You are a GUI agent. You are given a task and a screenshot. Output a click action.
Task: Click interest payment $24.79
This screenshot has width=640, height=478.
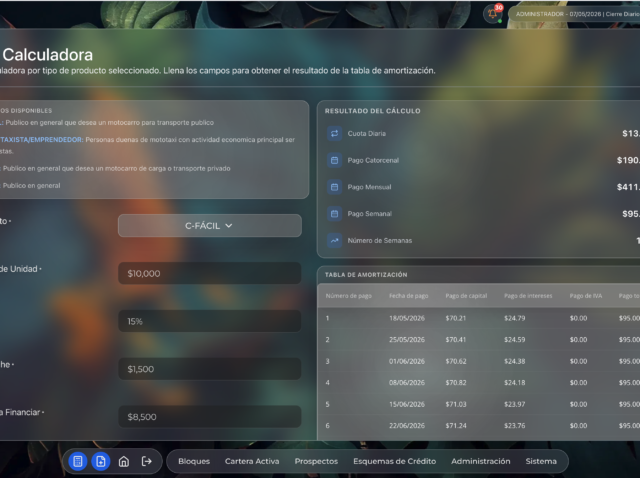[514, 318]
